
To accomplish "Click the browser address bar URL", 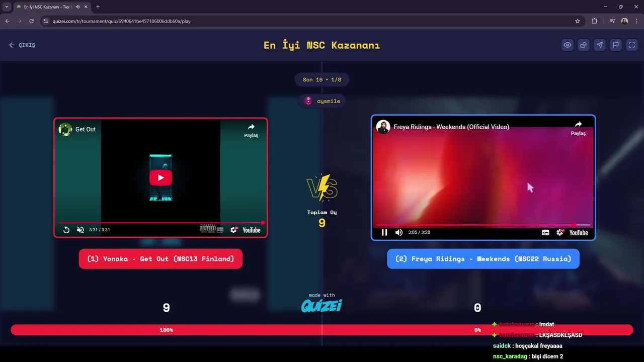I will point(122,21).
